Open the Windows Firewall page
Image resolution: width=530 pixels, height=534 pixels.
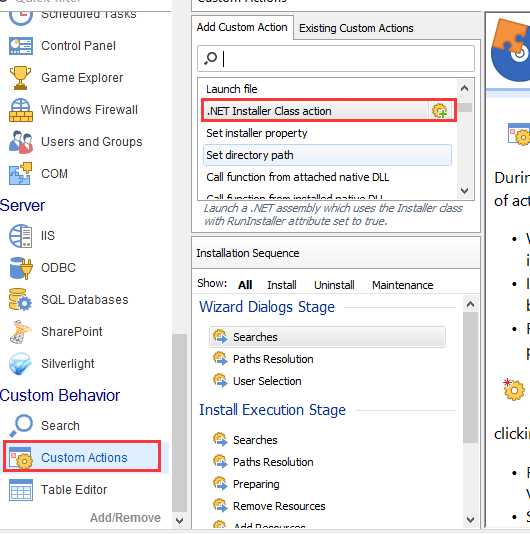89,110
